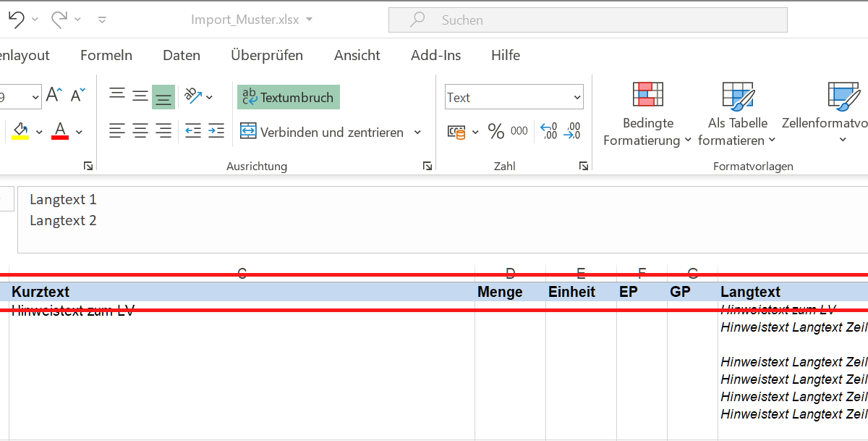This screenshot has height=441, width=868.
Task: Click the Undo arrow icon
Action: pos(16,20)
